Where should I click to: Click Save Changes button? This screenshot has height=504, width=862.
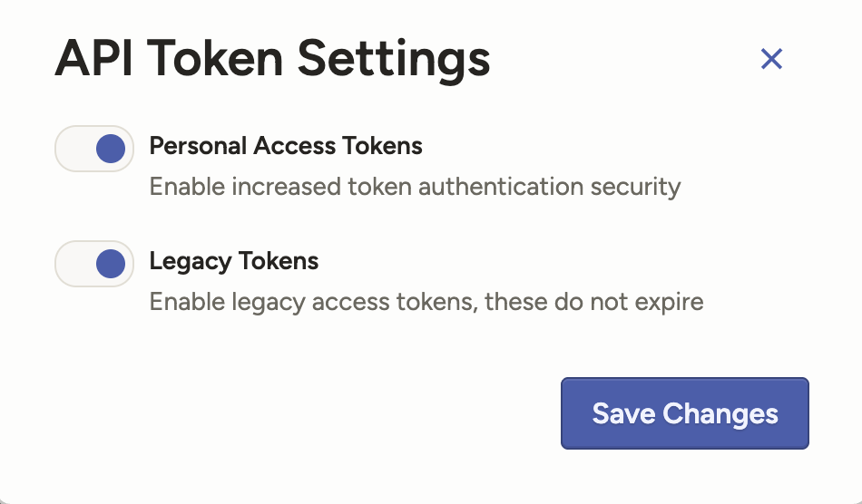pyautogui.click(x=684, y=413)
